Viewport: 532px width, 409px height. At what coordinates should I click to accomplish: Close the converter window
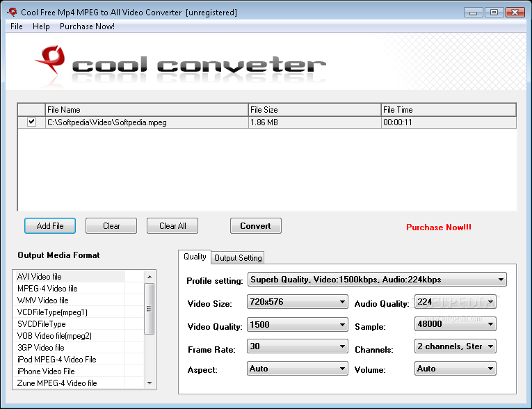515,13
